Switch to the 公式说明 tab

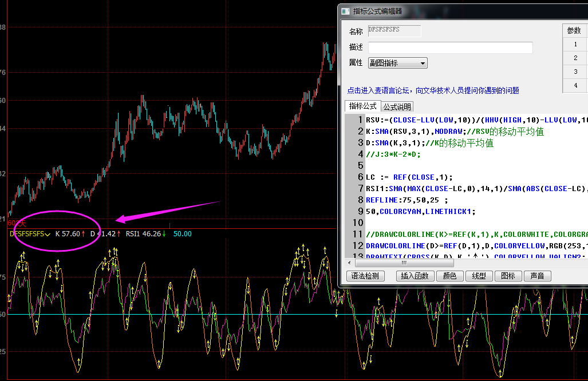point(397,107)
